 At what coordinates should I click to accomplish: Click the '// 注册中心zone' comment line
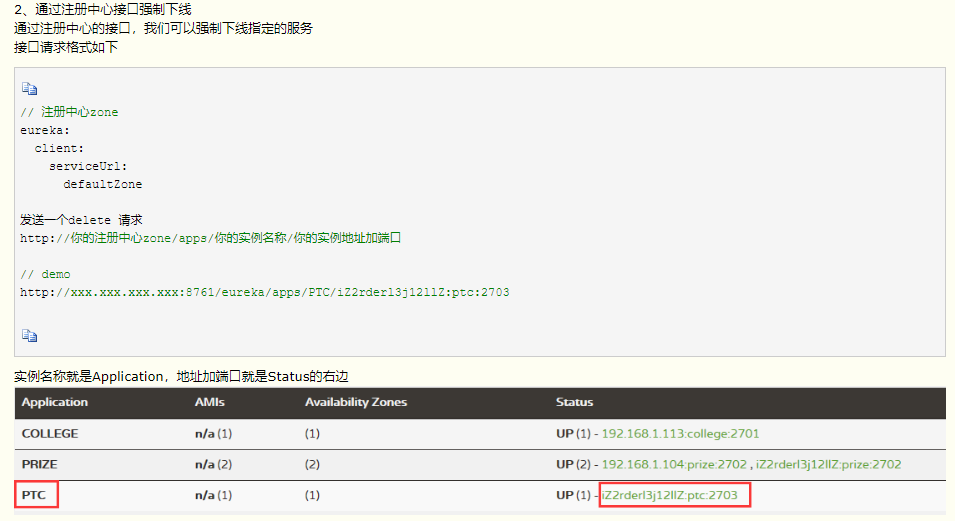coord(69,112)
